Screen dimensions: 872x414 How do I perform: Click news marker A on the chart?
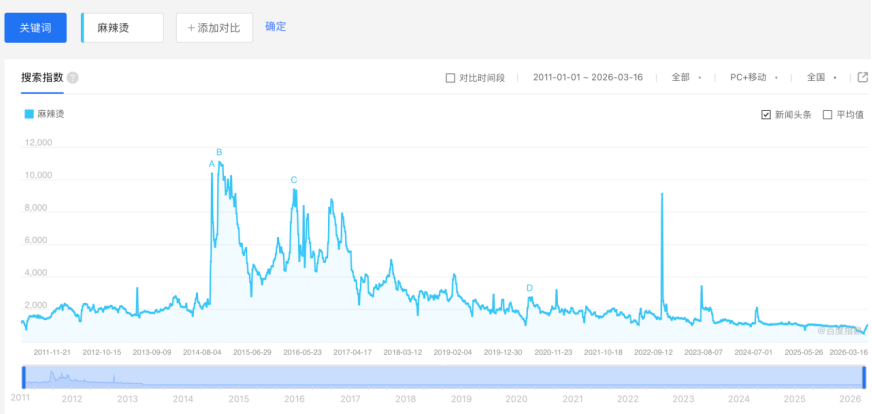212,163
